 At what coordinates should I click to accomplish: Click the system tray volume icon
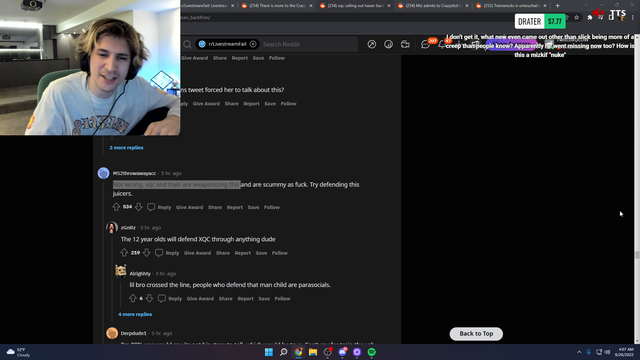click(x=608, y=352)
